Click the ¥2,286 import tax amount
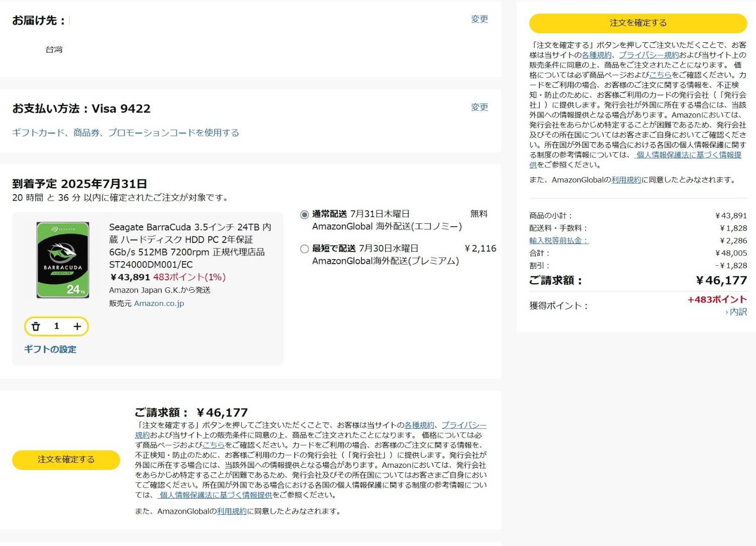 point(733,240)
